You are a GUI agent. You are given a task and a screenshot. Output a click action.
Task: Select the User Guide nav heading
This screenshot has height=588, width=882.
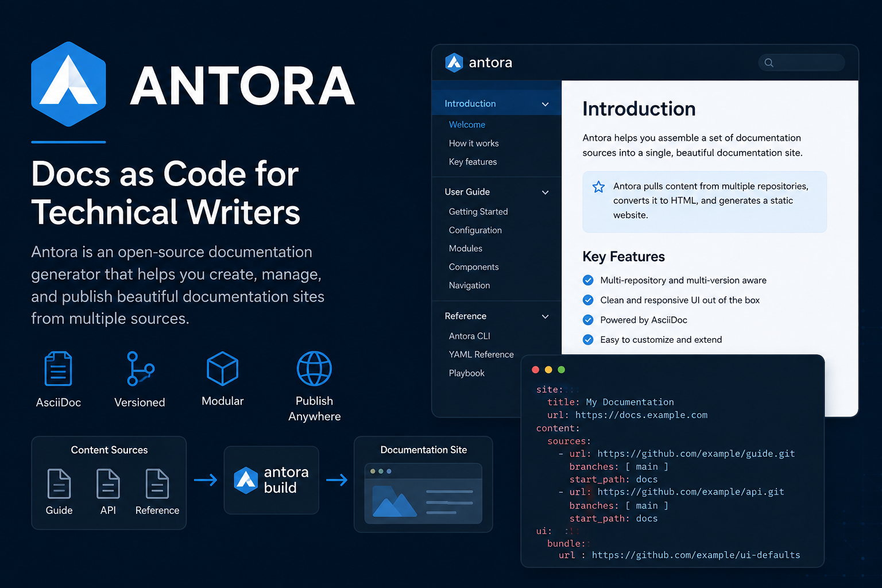click(x=467, y=192)
